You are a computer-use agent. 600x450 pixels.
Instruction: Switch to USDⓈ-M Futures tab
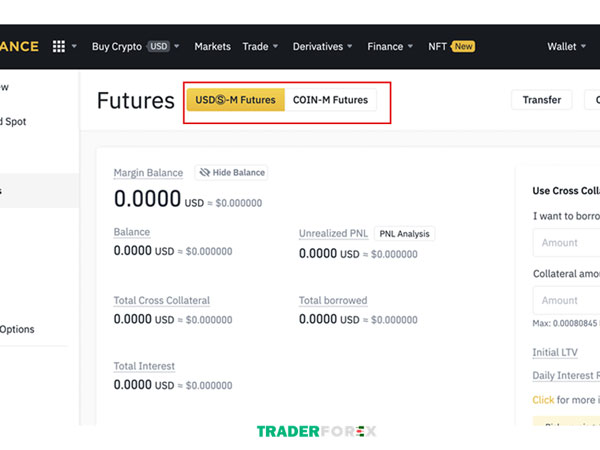pos(235,100)
